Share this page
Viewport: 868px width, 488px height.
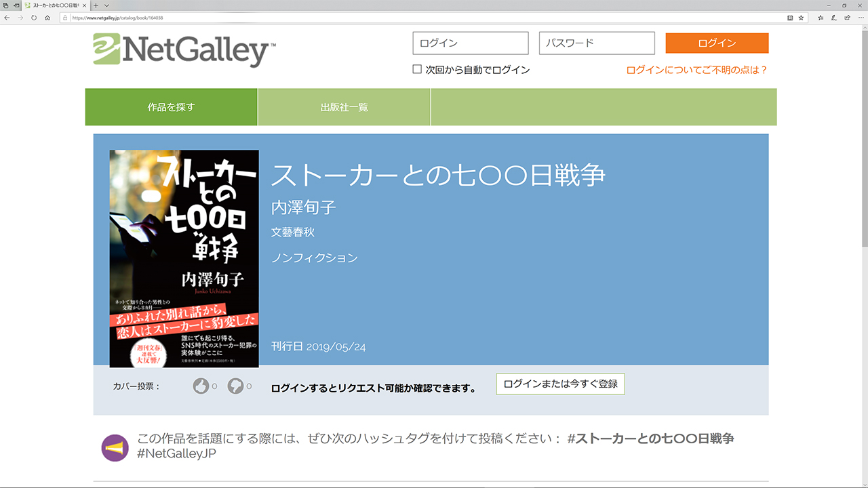[x=848, y=18]
